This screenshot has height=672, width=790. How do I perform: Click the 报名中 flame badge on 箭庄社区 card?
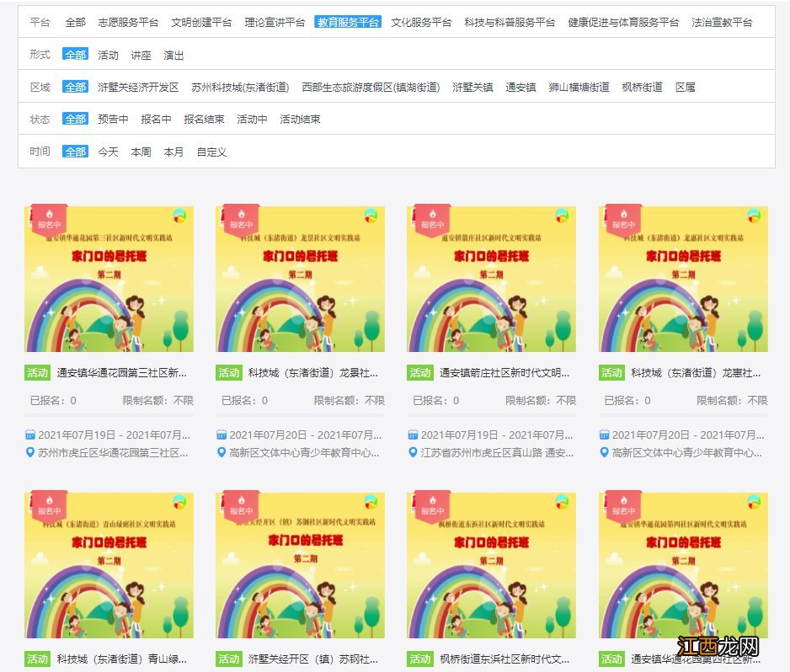coord(433,220)
